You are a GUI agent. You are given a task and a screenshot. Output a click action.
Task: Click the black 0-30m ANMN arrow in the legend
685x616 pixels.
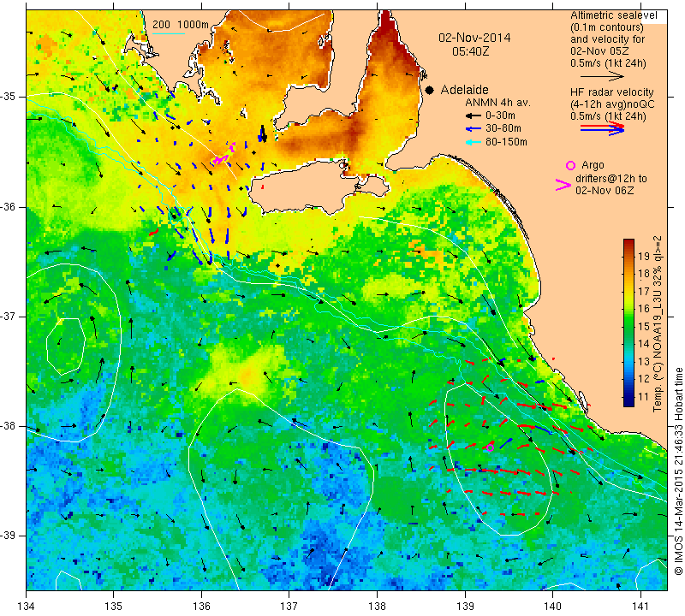(x=474, y=115)
